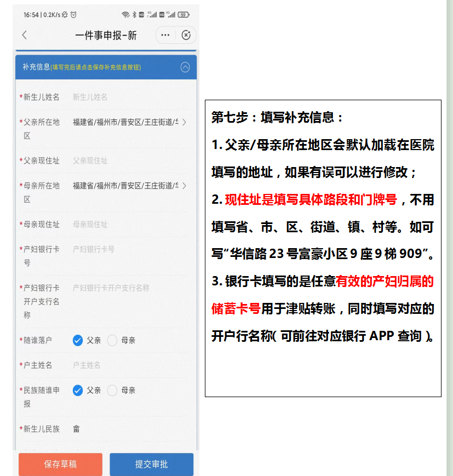This screenshot has height=476, width=453.
Task: Tap the circled-X capsule button
Action: coord(185,35)
